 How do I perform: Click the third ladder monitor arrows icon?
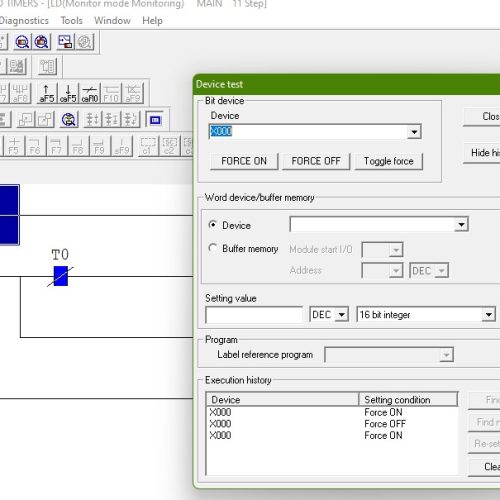131,119
